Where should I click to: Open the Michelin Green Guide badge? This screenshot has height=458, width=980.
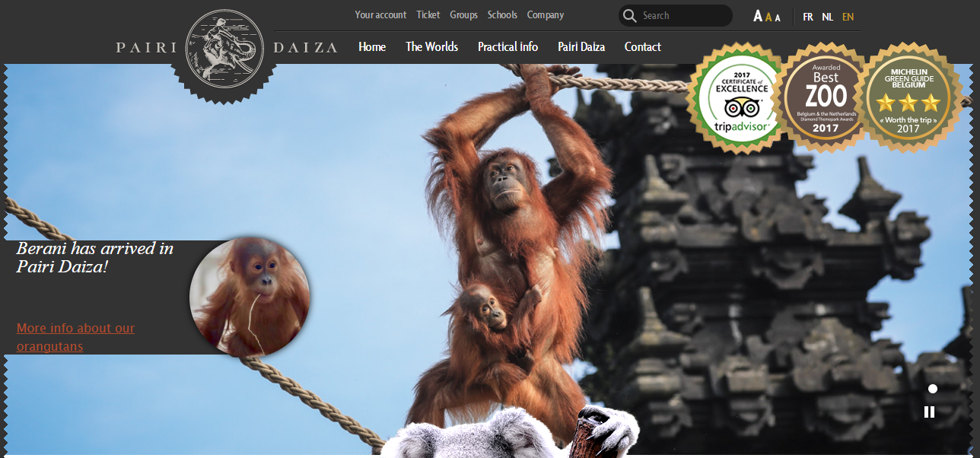[908, 97]
